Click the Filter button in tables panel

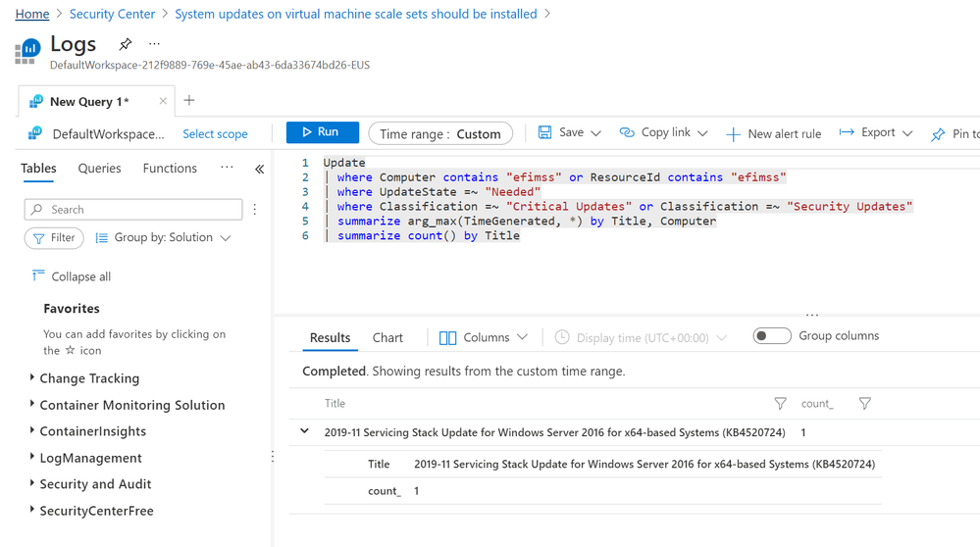[54, 238]
